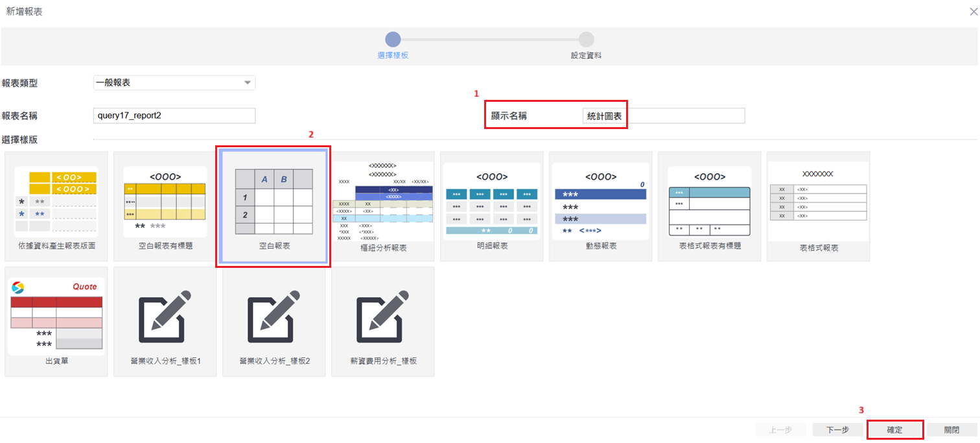Select the 明細報表 template thumbnail

click(492, 202)
